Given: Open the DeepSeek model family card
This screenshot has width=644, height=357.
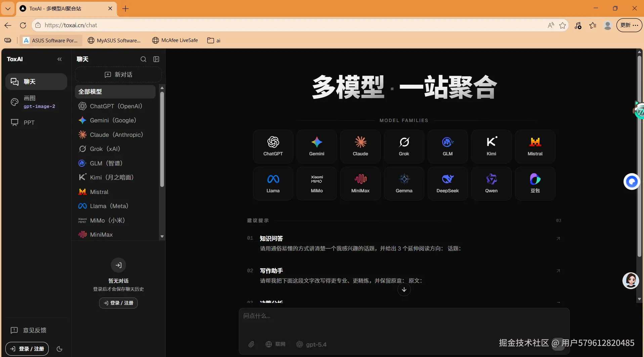Looking at the screenshot, I should [x=447, y=184].
